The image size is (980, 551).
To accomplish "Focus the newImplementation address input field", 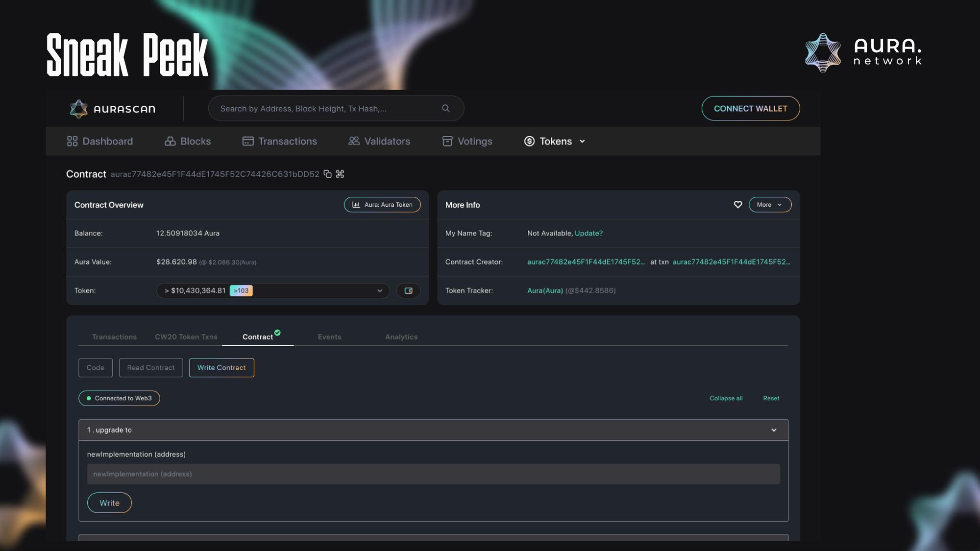I will click(433, 474).
